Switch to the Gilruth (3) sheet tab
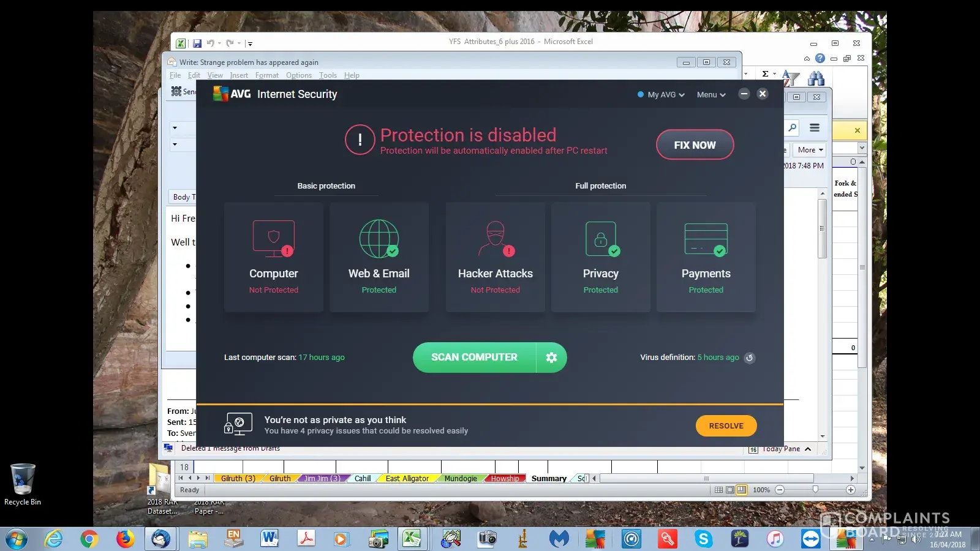The width and height of the screenshot is (980, 551). (238, 479)
